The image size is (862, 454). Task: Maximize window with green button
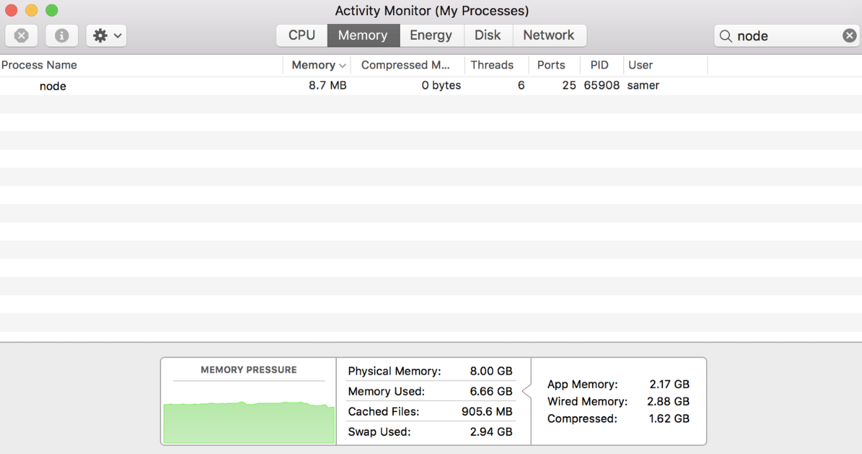point(52,10)
